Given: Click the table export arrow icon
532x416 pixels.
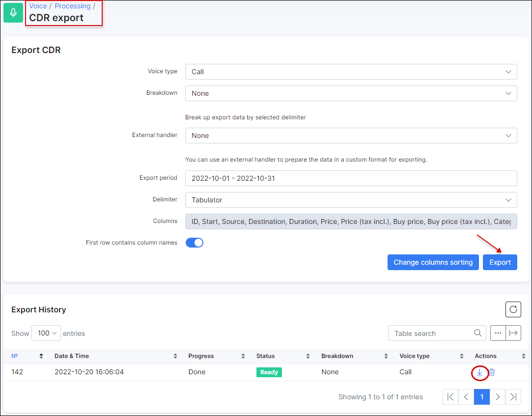Looking at the screenshot, I should (513, 333).
